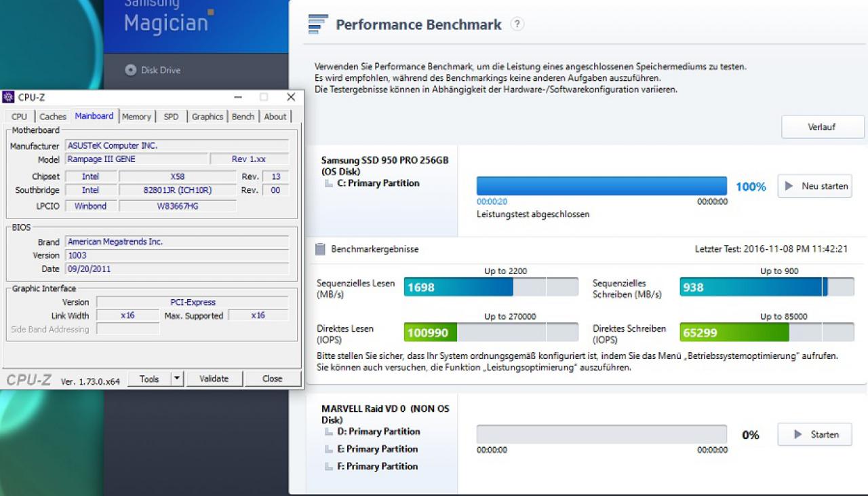Close the CPU-Z window with X

click(x=291, y=97)
